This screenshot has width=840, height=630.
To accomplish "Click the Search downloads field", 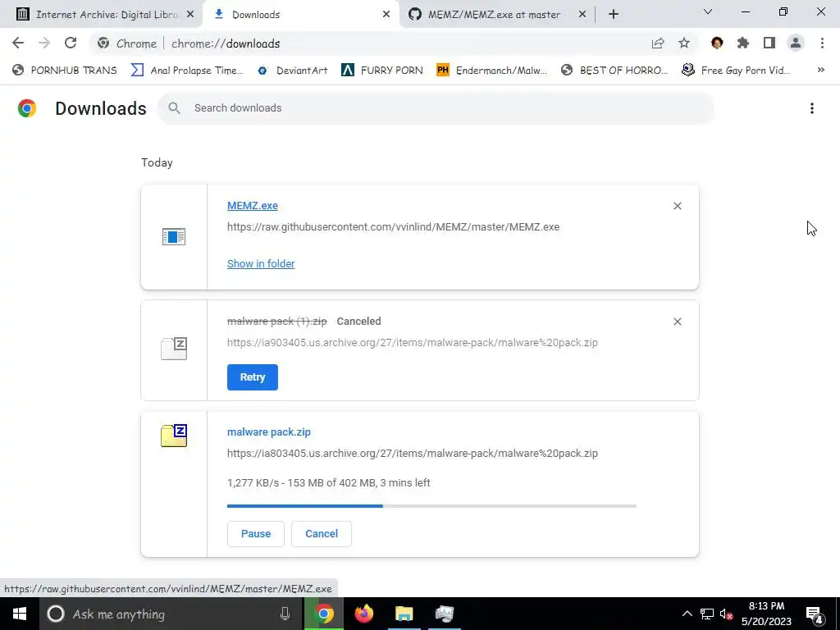I will coord(436,108).
